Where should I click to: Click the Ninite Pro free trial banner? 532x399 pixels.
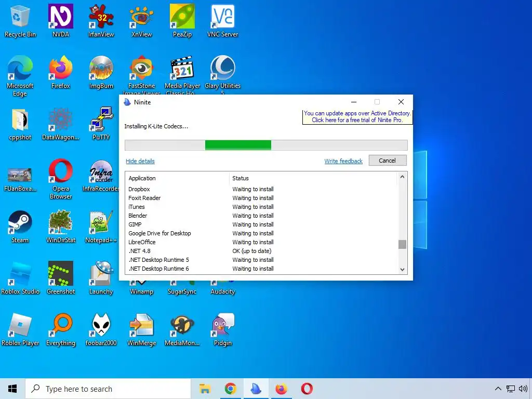pos(357,117)
